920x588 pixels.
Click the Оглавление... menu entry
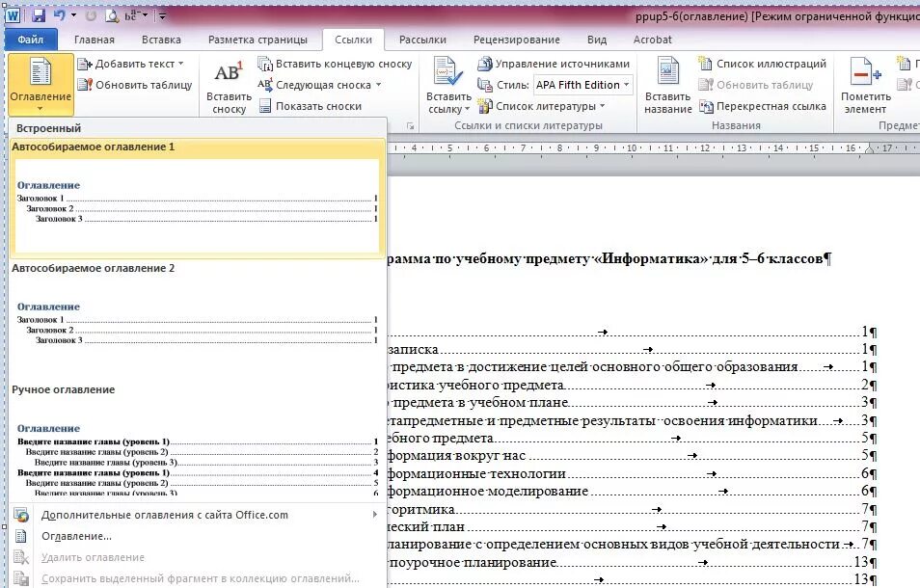(197, 536)
